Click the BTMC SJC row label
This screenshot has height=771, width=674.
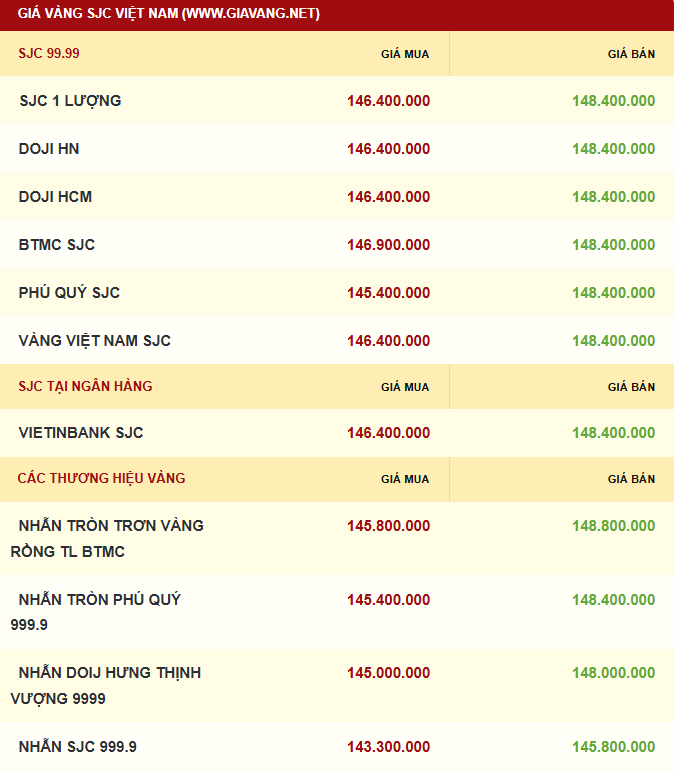(57, 245)
